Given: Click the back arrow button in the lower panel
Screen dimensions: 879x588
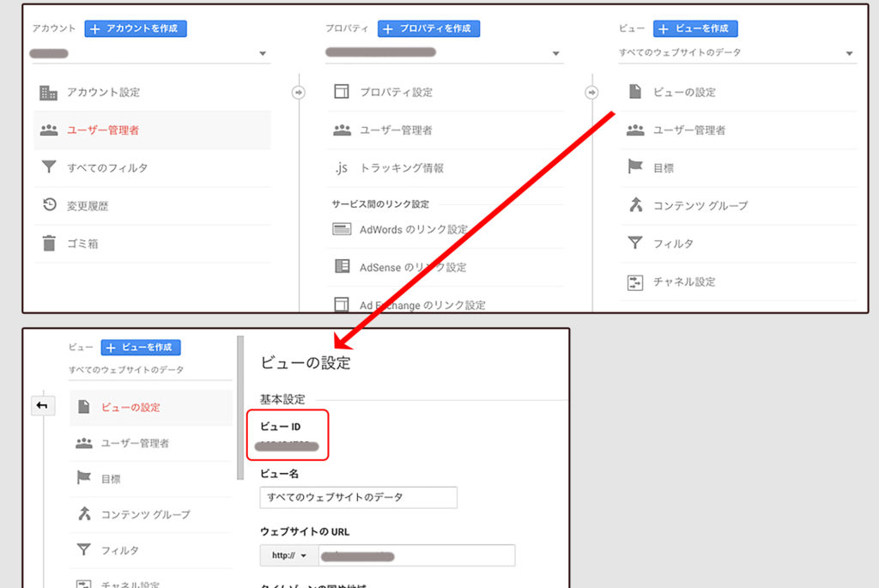Looking at the screenshot, I should click(43, 406).
